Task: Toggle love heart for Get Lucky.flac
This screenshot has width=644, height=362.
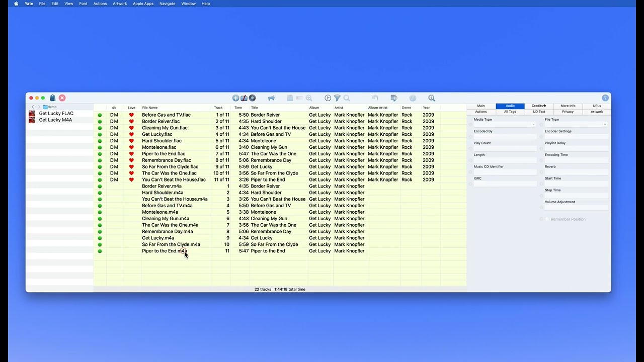Action: tap(131, 134)
